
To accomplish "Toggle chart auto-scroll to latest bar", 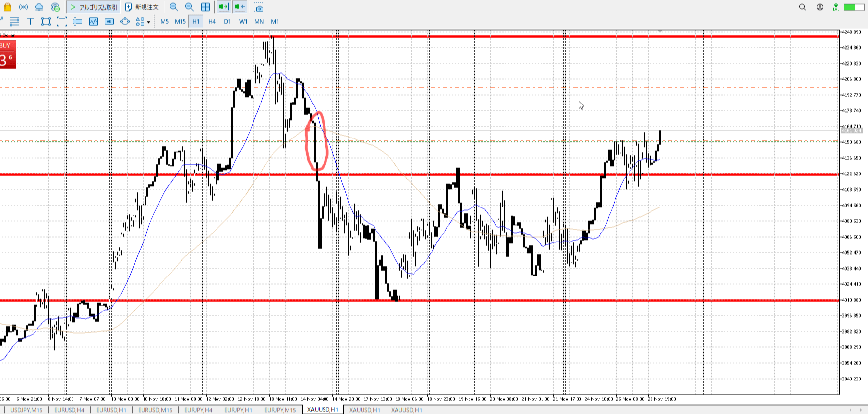I will (x=223, y=7).
